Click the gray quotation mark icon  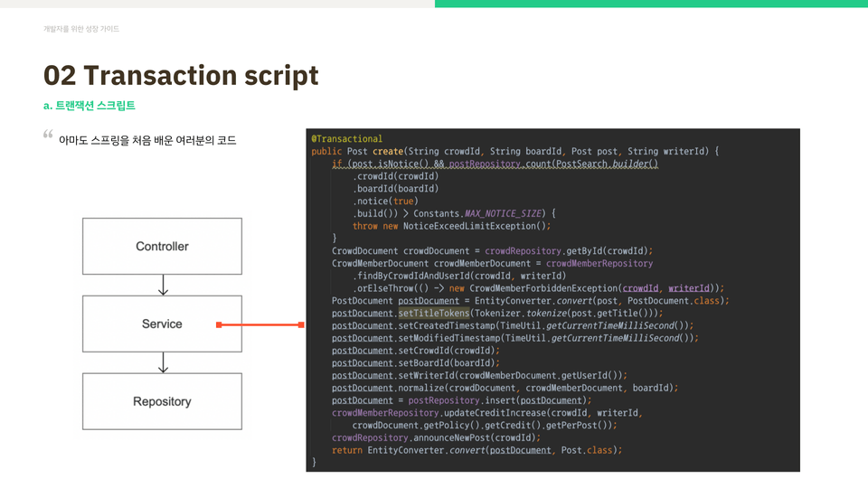[48, 136]
